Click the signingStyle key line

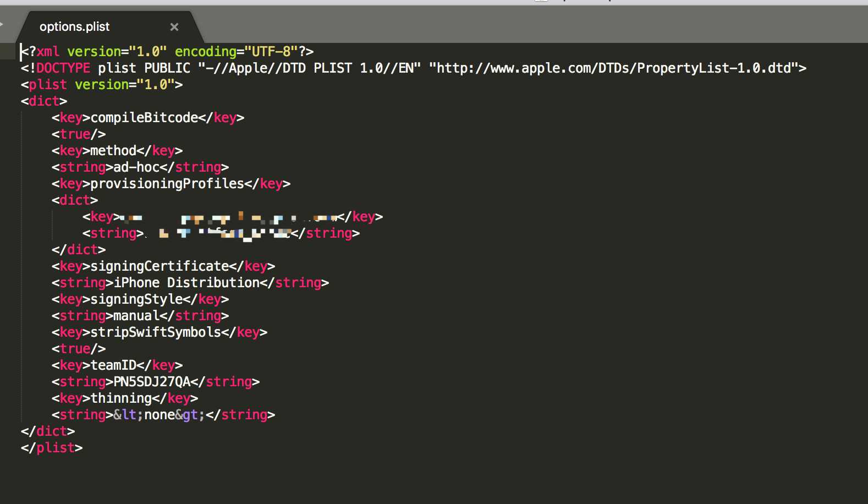point(140,299)
